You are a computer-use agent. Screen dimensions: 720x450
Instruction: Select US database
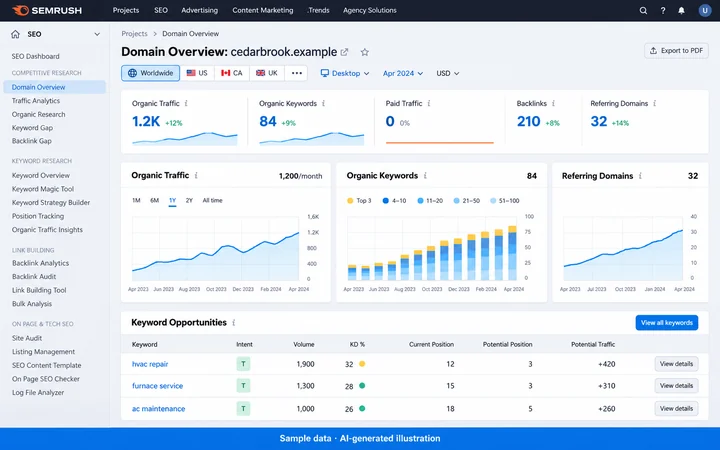(197, 73)
